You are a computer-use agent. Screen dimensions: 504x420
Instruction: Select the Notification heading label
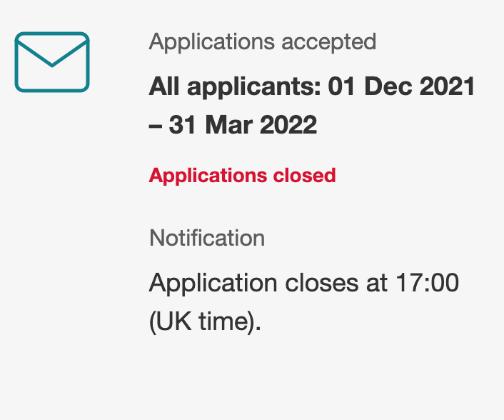(x=207, y=239)
